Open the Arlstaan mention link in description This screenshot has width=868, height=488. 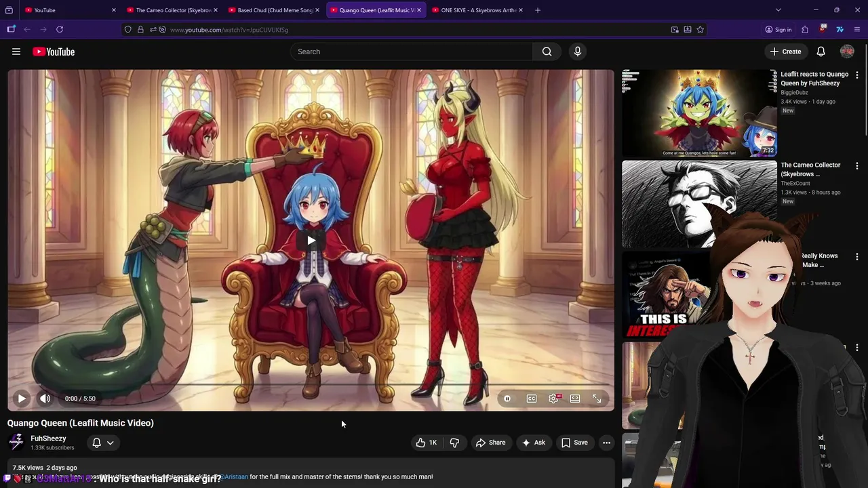pos(235,476)
